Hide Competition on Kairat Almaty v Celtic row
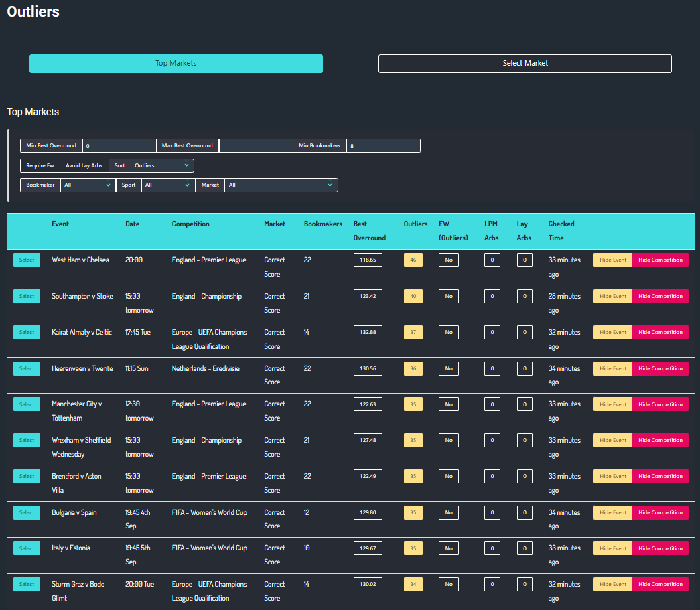 (x=660, y=332)
